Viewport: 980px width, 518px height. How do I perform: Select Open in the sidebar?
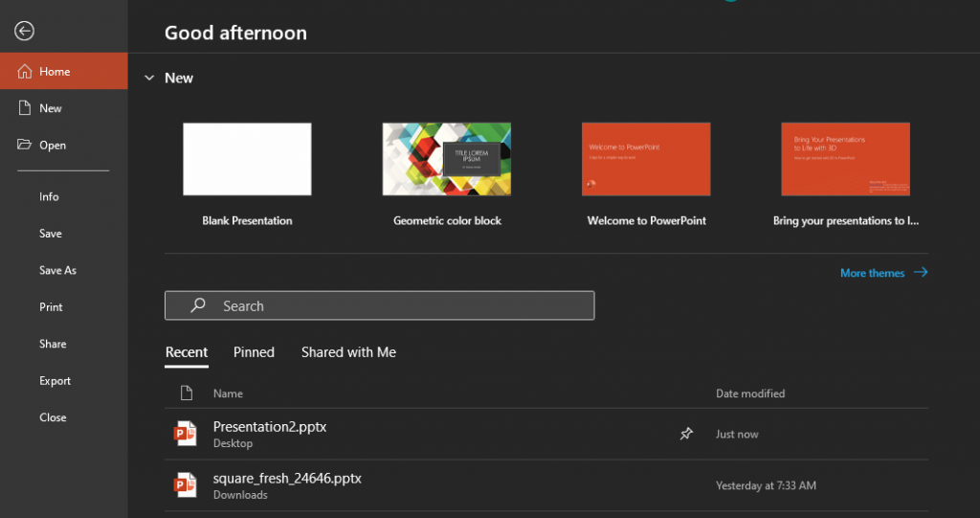[x=64, y=146]
